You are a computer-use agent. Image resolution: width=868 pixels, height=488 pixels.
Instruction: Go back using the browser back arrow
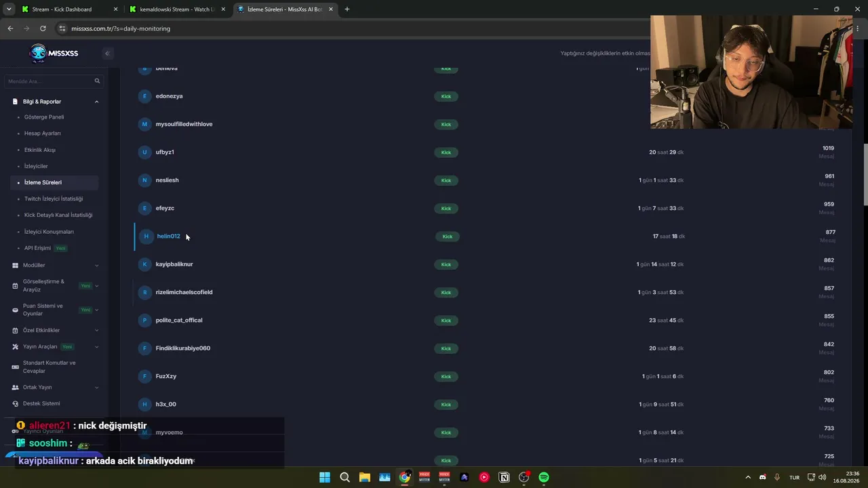10,28
